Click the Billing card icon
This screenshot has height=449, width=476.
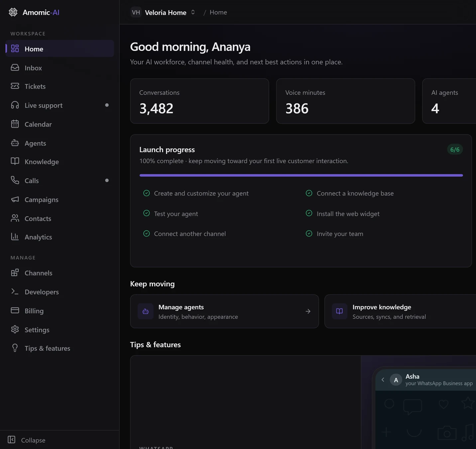15,311
